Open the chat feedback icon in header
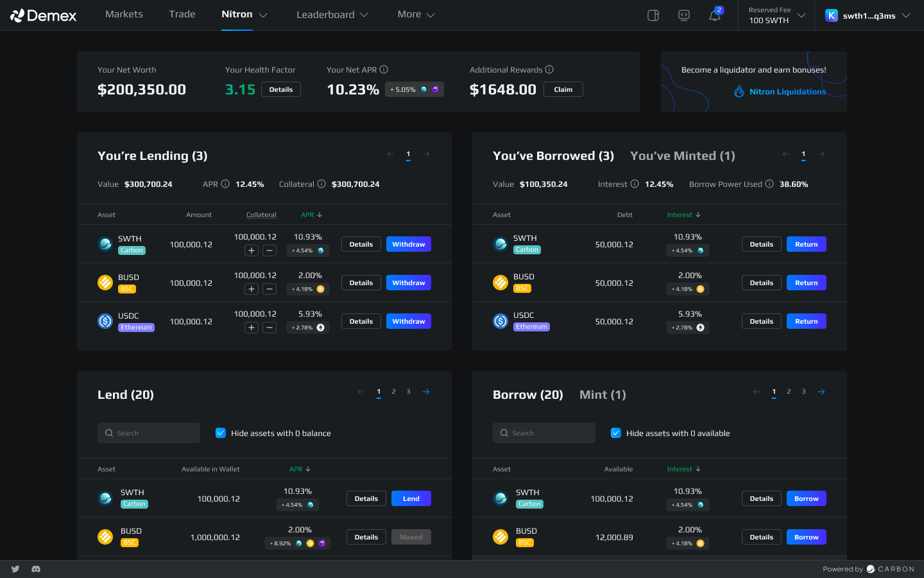 click(x=684, y=15)
